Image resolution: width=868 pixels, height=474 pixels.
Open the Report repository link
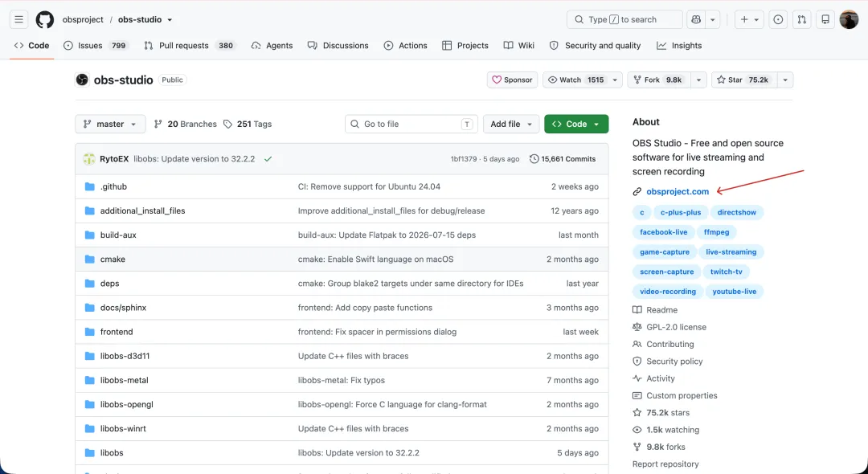coord(665,464)
